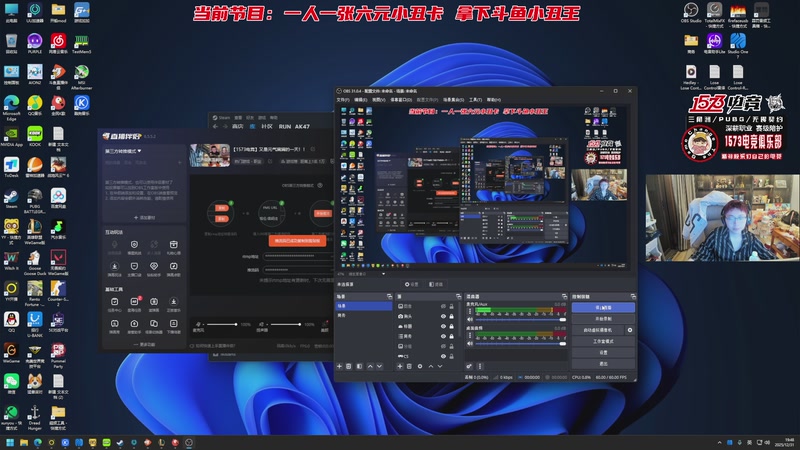
Task: Open Steam desktop shortcut icon
Action: click(11, 198)
